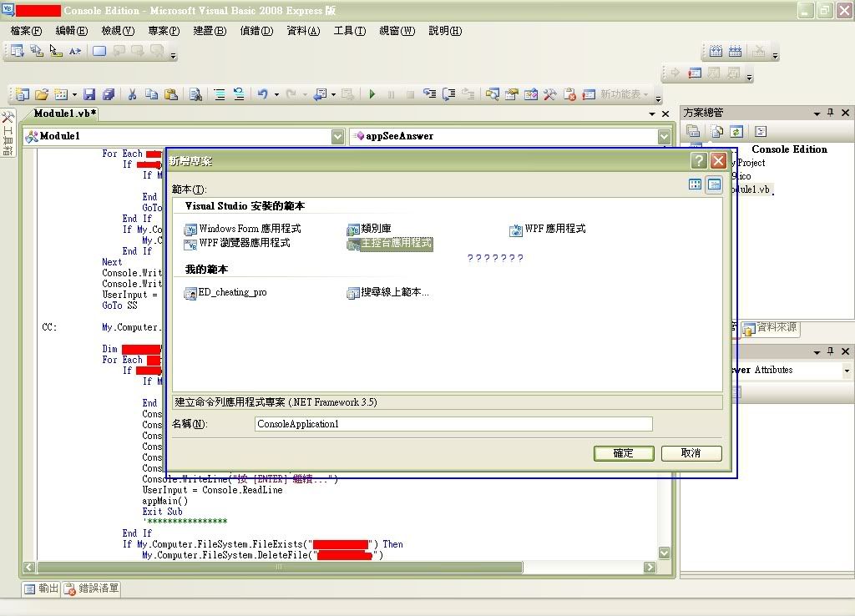The width and height of the screenshot is (855, 616).
Task: Open the 編輯(E) menu
Action: [72, 31]
